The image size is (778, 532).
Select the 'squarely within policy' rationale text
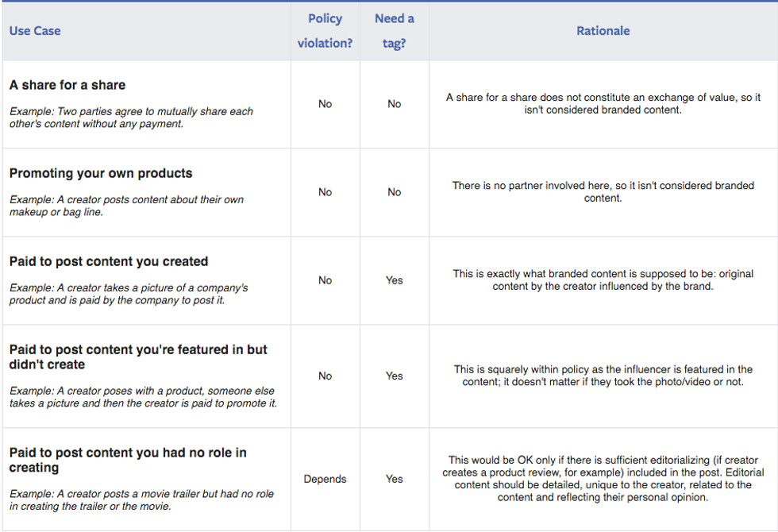click(603, 376)
